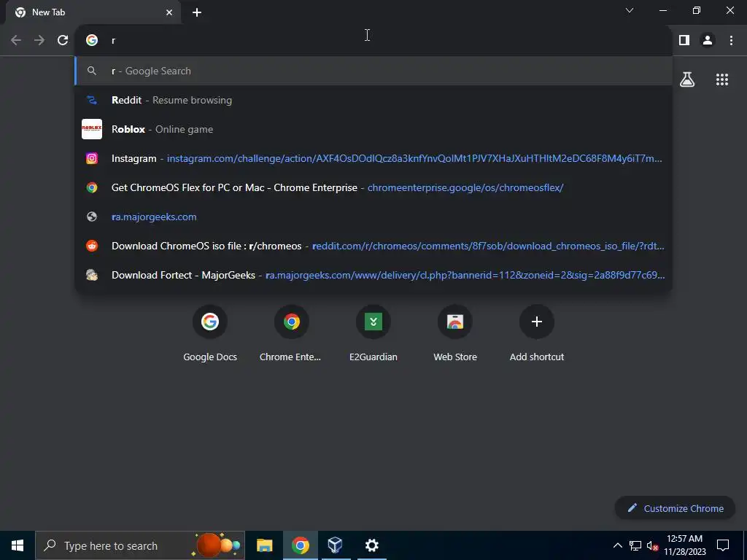Choose the Instagram challenge URL suggestion
Screen dimensions: 747x560
coord(373,158)
